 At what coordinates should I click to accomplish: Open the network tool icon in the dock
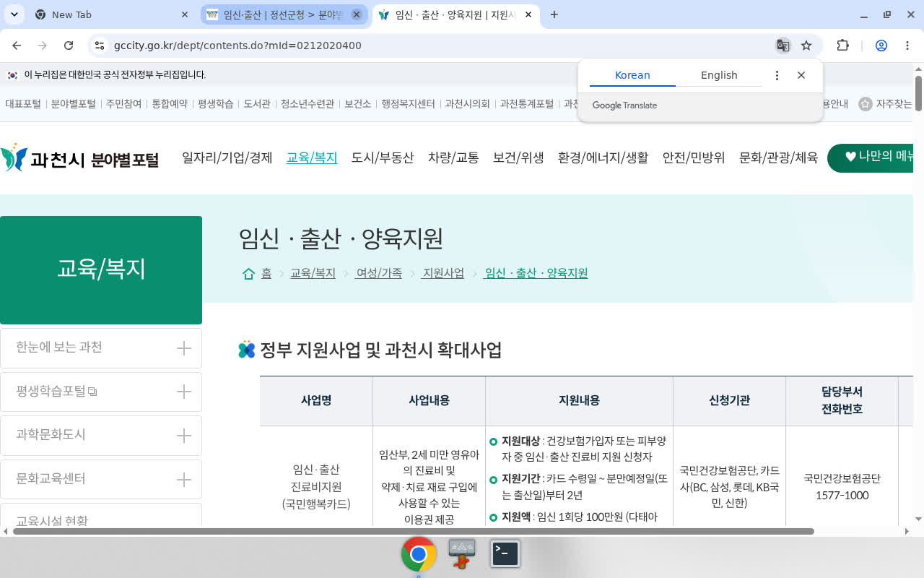462,553
